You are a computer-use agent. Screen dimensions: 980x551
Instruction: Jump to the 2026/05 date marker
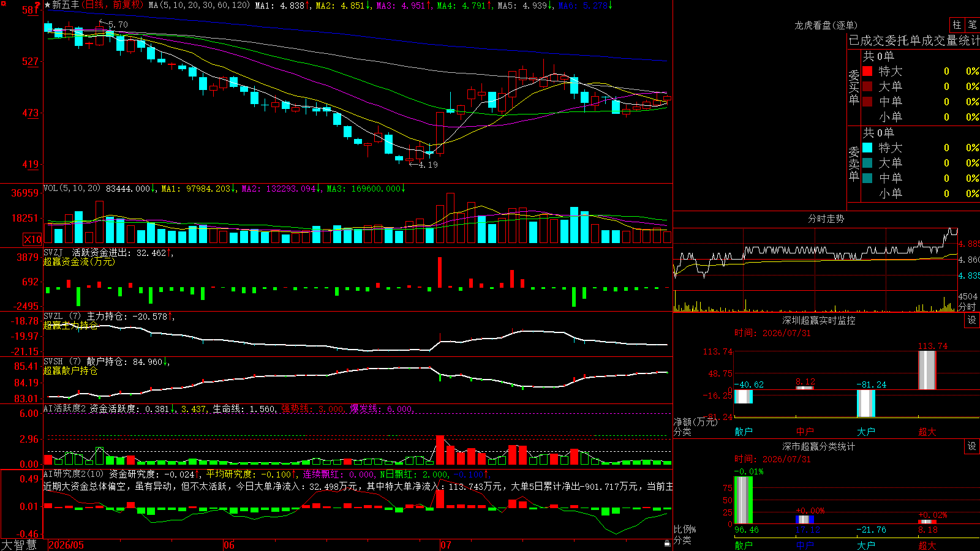(66, 545)
